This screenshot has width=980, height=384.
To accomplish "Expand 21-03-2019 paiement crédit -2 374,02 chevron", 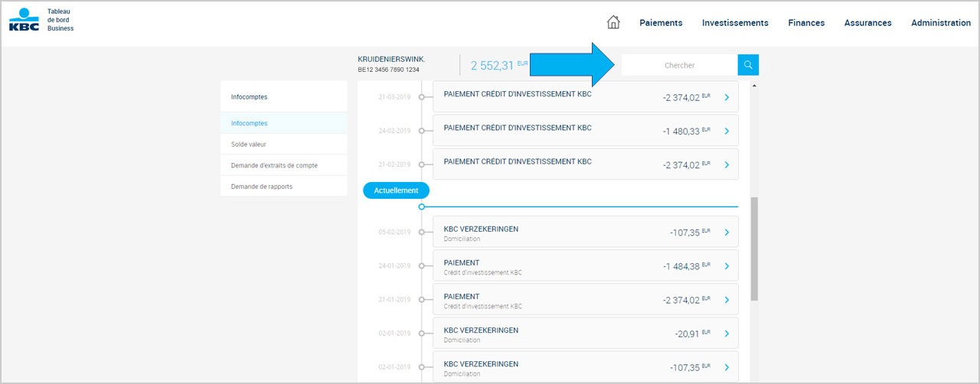I will 727,97.
